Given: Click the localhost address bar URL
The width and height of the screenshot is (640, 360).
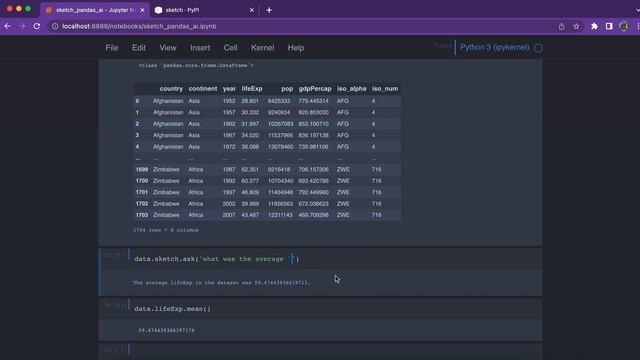Looking at the screenshot, I should coord(139,26).
